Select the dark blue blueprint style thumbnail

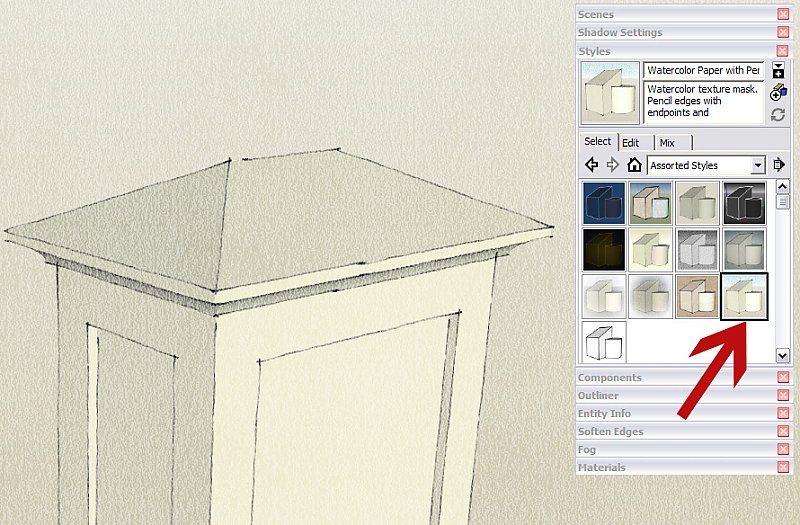(x=604, y=204)
